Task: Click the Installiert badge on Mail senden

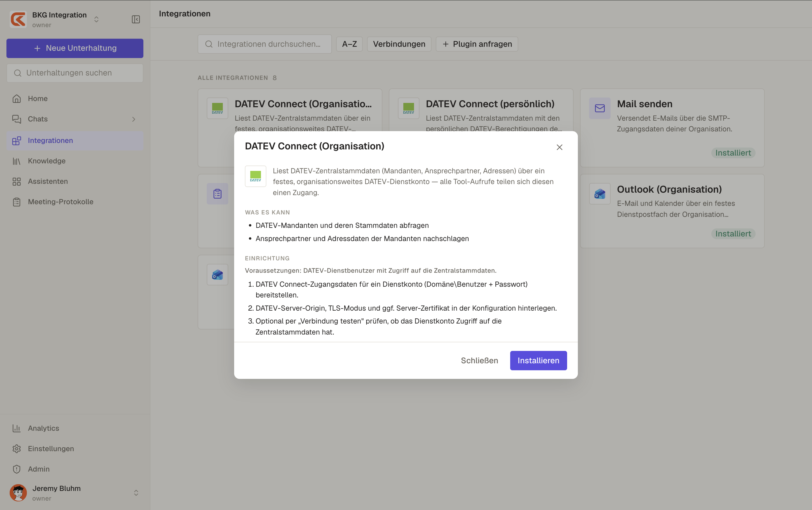Action: point(733,153)
